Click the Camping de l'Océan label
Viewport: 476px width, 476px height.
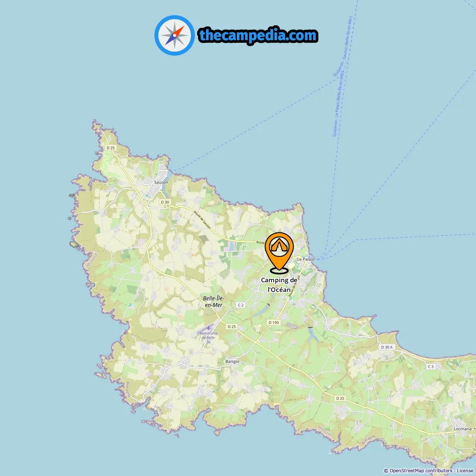tap(279, 285)
